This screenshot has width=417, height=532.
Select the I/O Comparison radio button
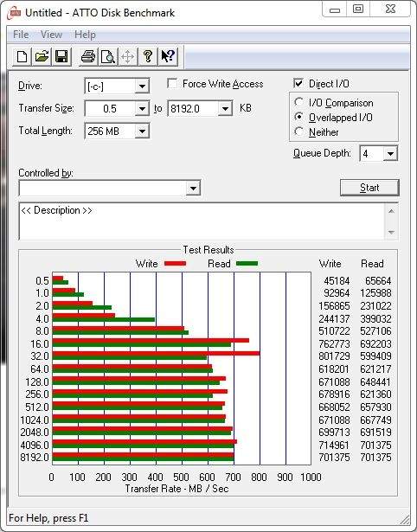pos(299,102)
